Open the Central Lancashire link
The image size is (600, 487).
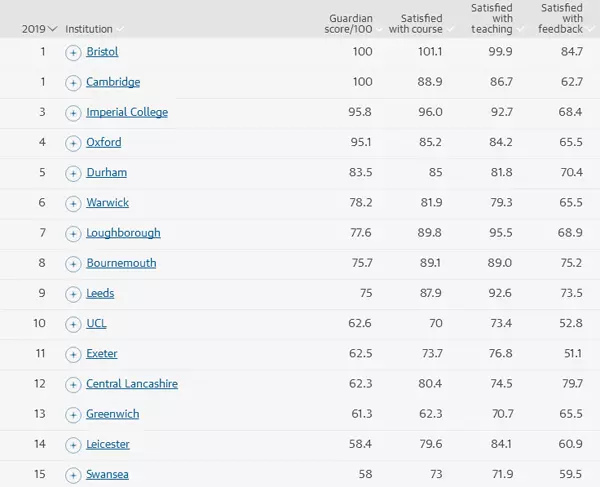[132, 384]
